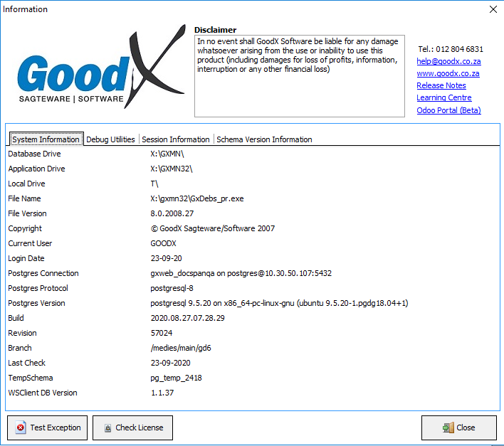The height and width of the screenshot is (446, 504).
Task: Click the Database Drive value X:\GXMN\
Action: tap(167, 154)
